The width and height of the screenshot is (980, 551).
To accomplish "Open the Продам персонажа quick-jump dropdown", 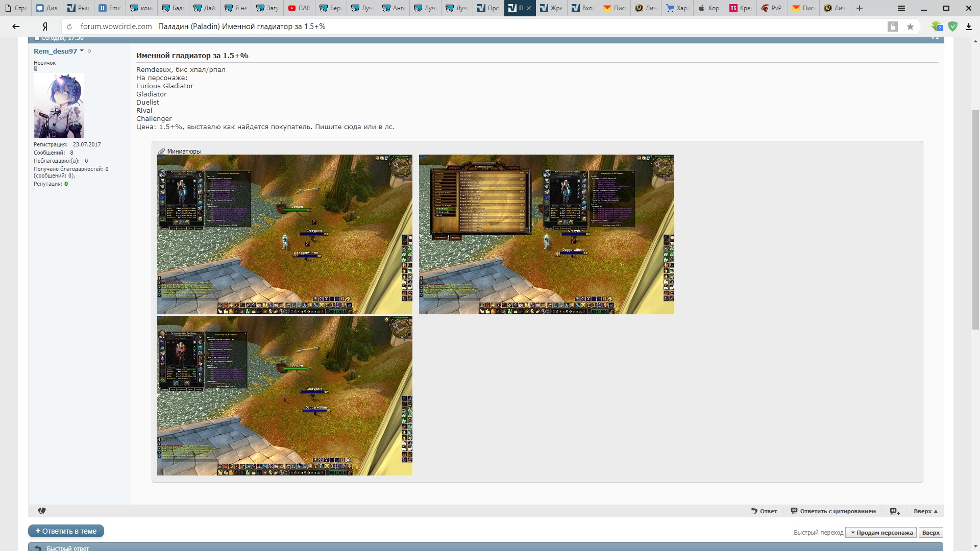I will (x=881, y=533).
